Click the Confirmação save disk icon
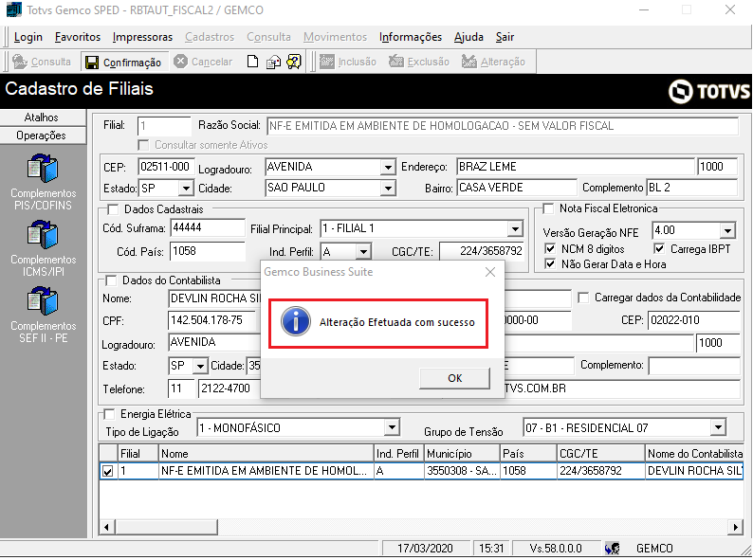The width and height of the screenshot is (753, 560). 92,63
